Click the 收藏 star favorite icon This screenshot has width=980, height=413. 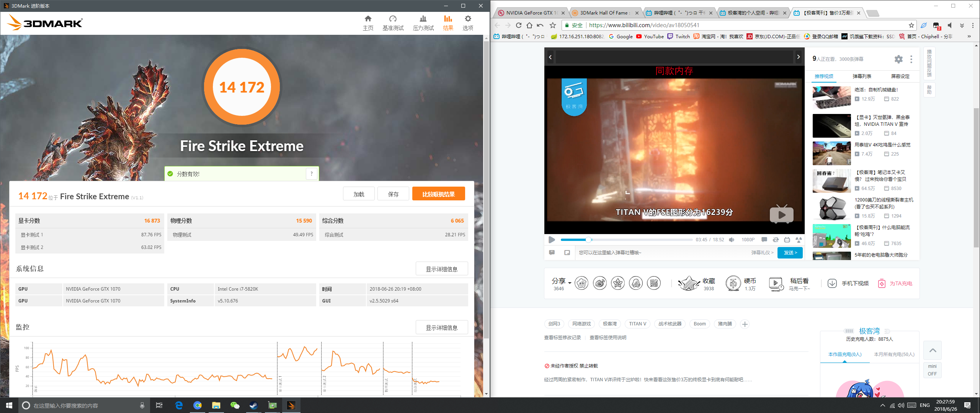(689, 283)
